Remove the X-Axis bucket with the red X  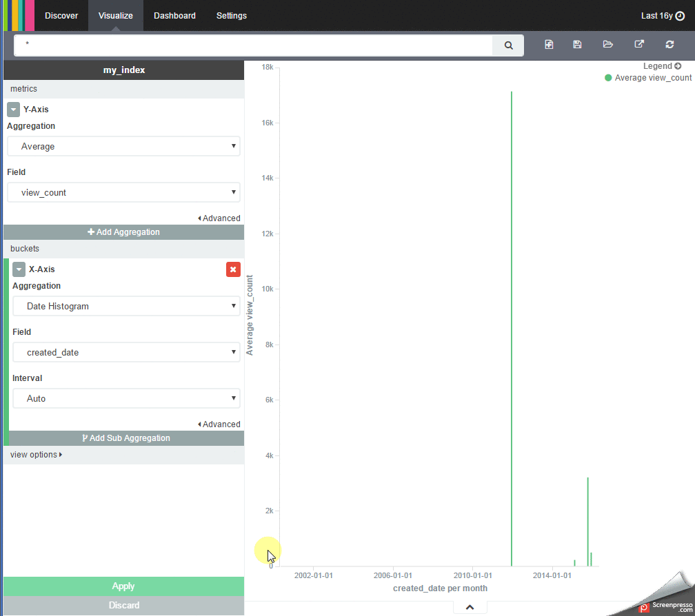click(x=233, y=269)
